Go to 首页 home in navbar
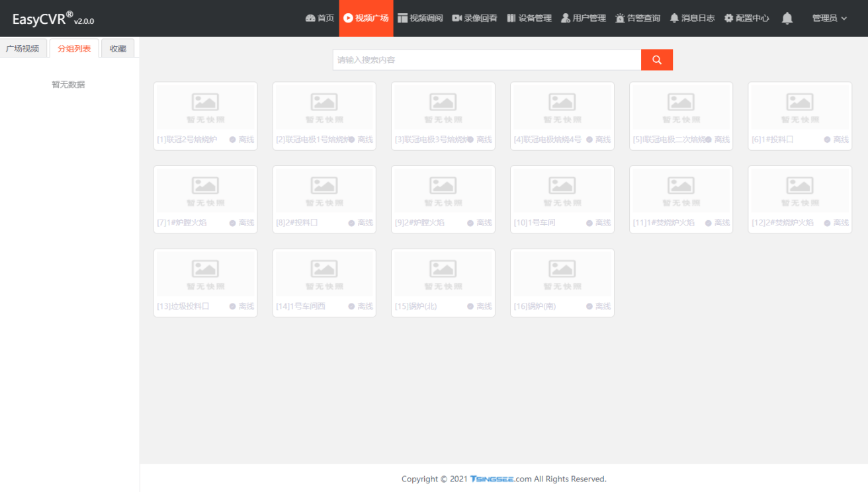Viewport: 868px width, 492px height. [320, 19]
